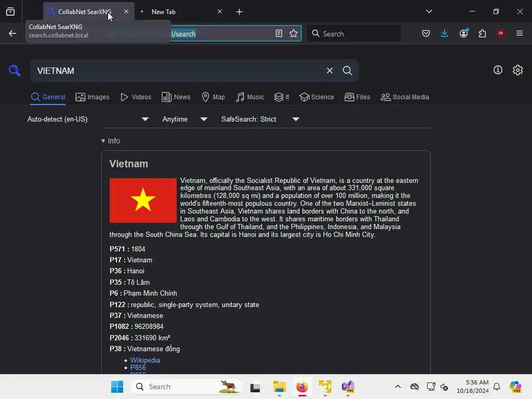Open the P856 link

point(138,367)
